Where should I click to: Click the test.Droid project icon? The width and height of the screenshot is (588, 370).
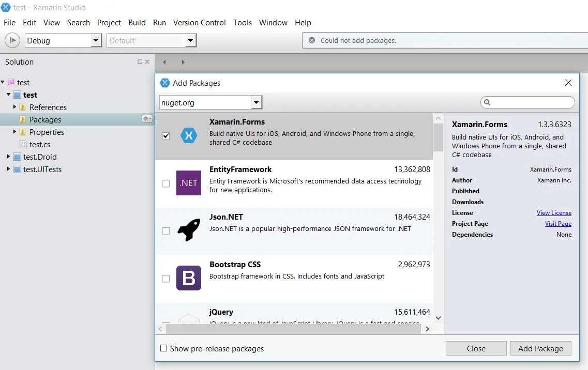(x=17, y=157)
